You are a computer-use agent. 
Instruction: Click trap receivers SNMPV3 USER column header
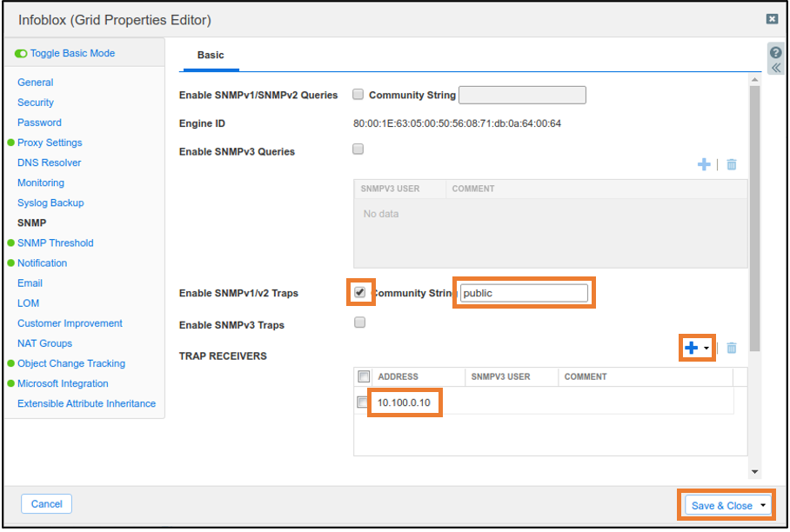(500, 376)
